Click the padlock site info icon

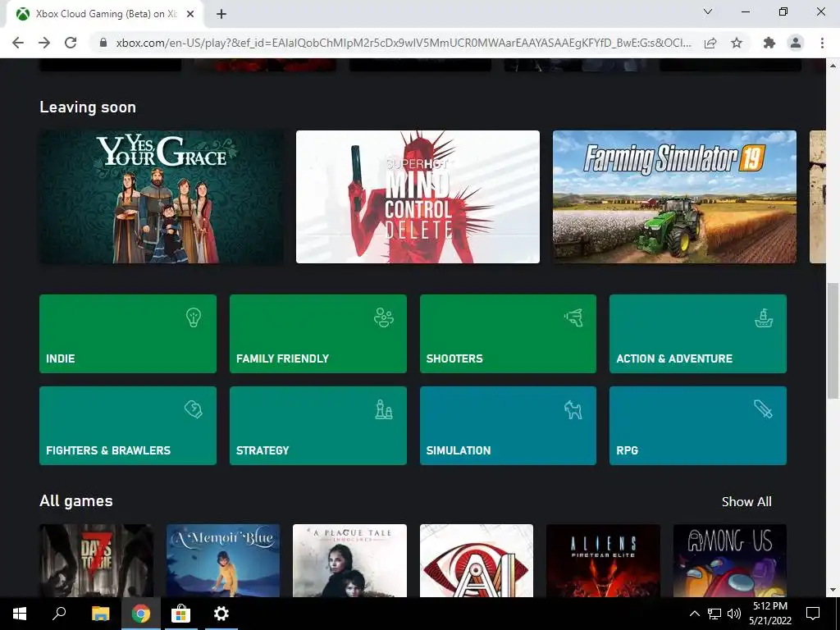coord(103,43)
